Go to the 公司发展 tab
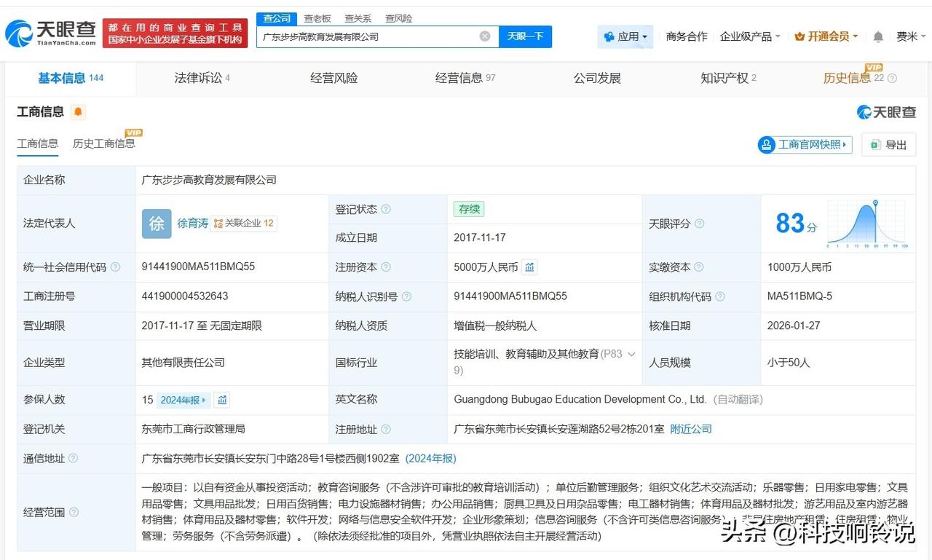 click(597, 78)
